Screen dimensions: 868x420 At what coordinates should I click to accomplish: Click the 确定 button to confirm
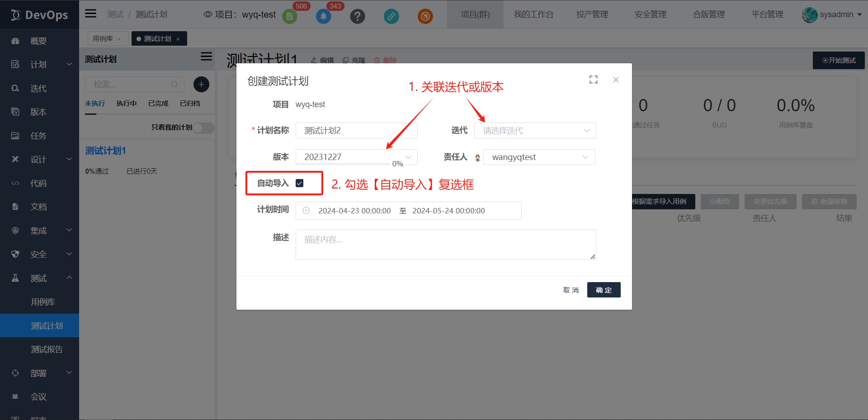[x=603, y=290]
